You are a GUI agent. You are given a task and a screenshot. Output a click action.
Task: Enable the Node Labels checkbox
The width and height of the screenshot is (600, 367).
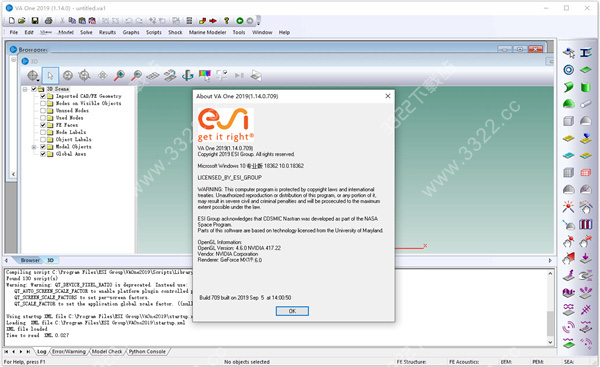tap(43, 132)
